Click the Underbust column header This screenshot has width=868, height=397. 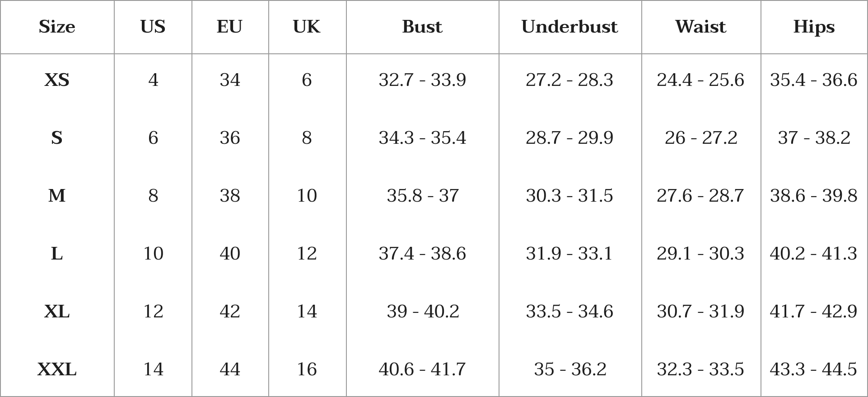click(569, 27)
